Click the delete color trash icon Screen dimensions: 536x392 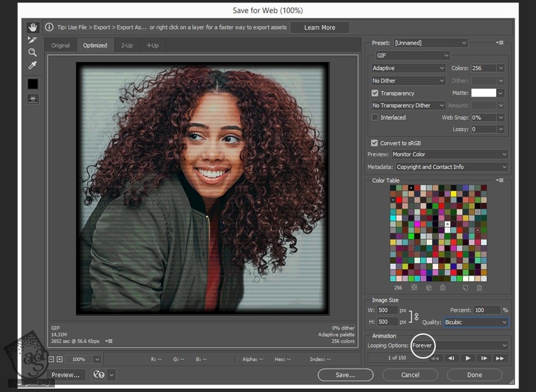479,287
